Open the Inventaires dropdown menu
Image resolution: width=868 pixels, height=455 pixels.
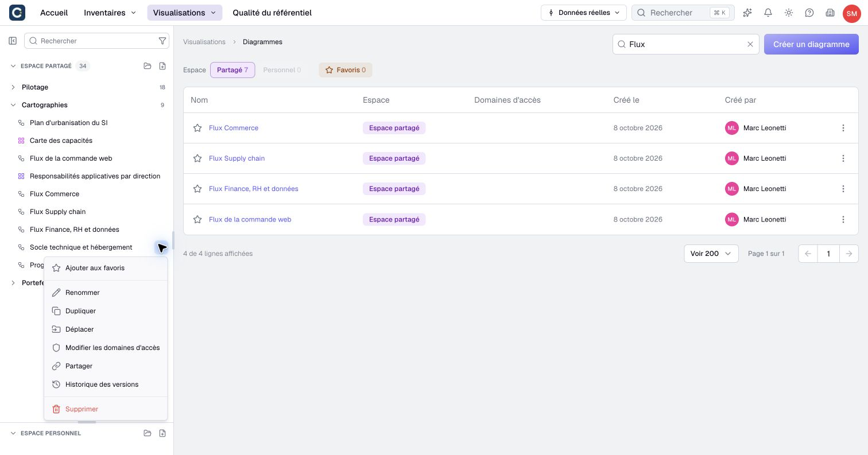(x=110, y=13)
